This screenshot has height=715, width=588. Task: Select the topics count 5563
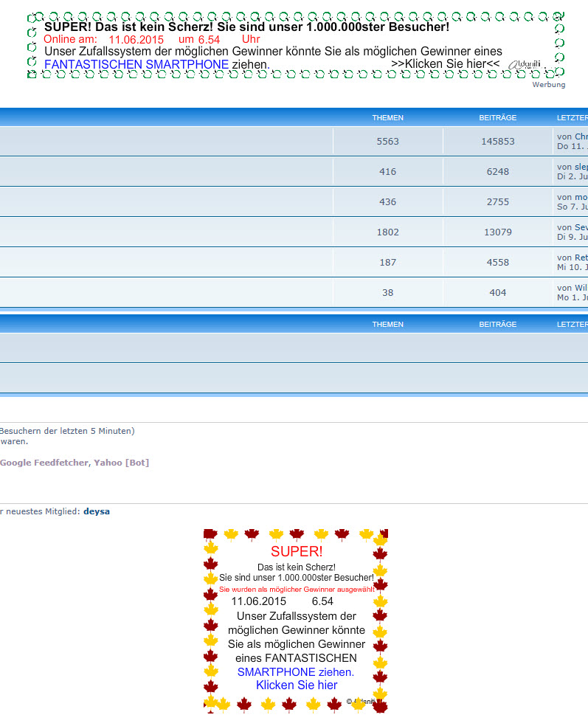pyautogui.click(x=387, y=142)
